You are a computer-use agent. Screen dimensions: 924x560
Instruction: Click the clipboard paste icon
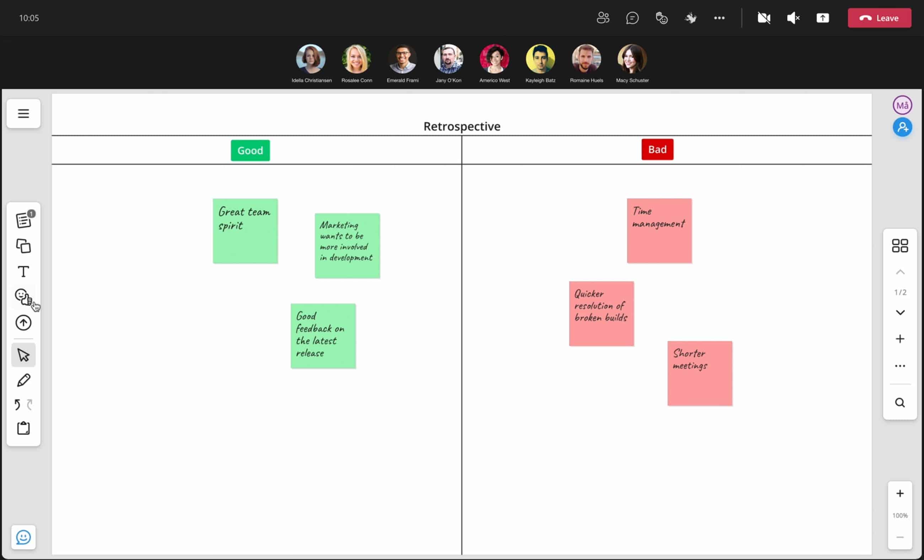23,428
